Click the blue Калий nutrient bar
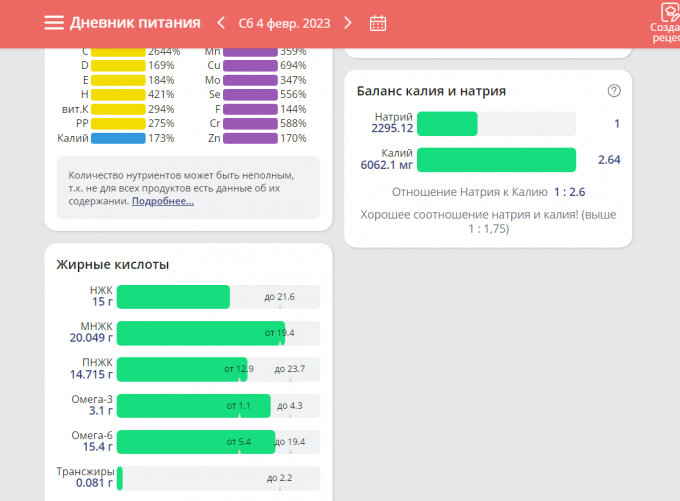Viewport: 680px width, 501px height. tap(119, 138)
